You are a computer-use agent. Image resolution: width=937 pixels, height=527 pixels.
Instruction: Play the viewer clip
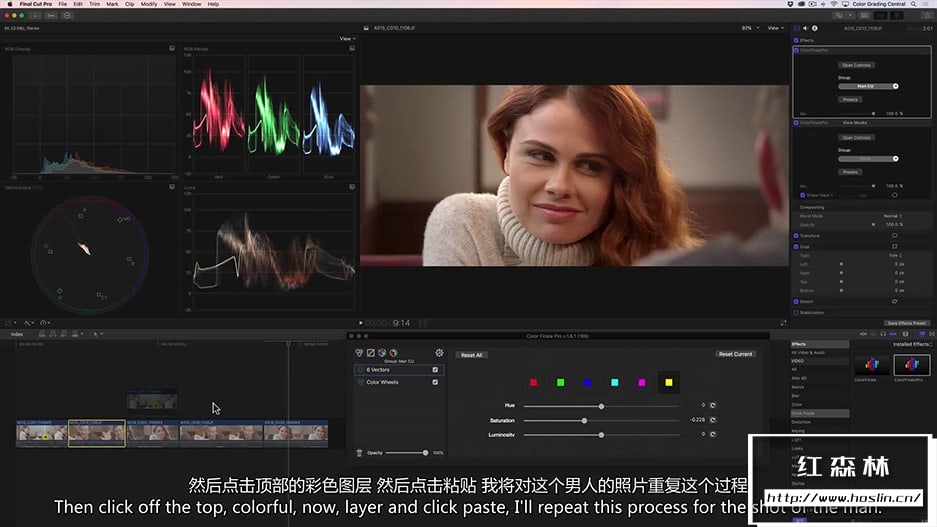pyautogui.click(x=360, y=323)
